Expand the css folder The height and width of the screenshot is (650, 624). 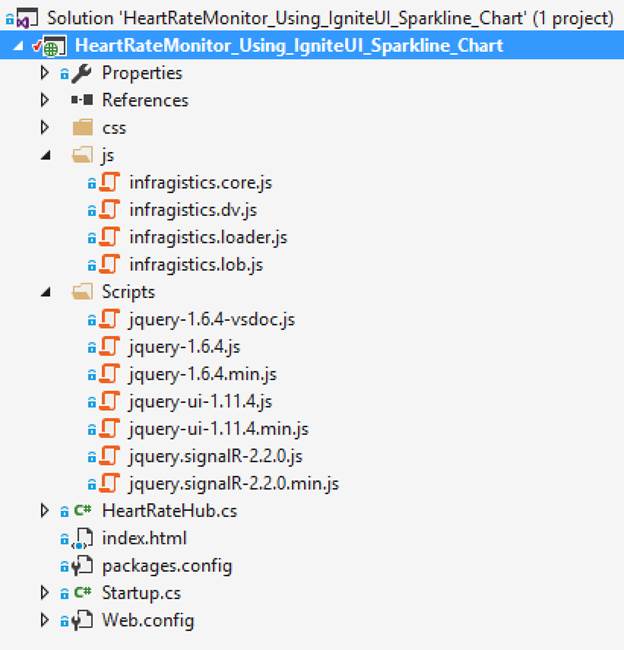[x=44, y=127]
